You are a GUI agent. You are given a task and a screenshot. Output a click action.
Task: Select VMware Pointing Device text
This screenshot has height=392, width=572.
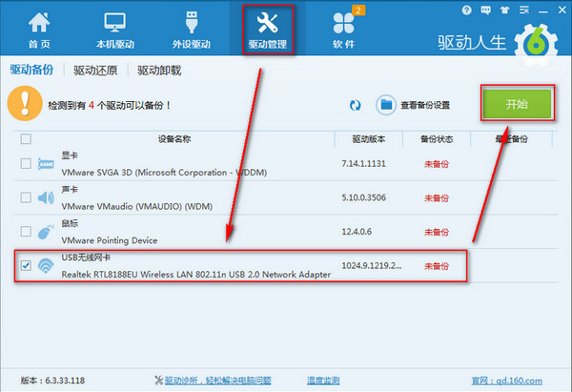click(110, 240)
